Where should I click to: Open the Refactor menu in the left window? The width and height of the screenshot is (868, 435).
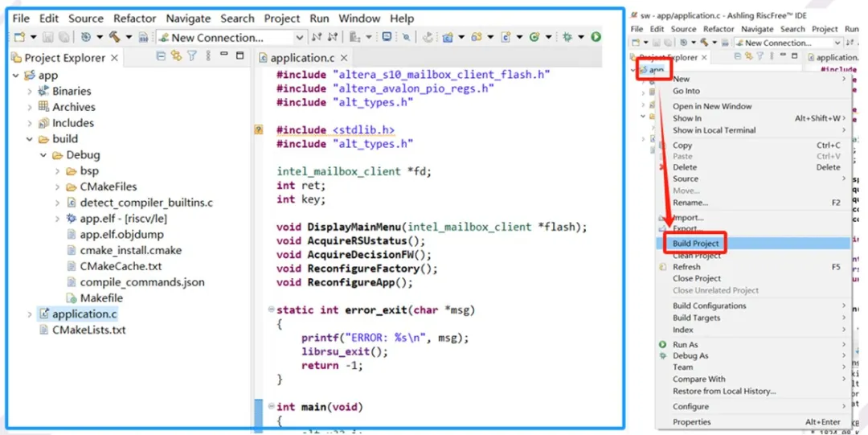point(134,18)
